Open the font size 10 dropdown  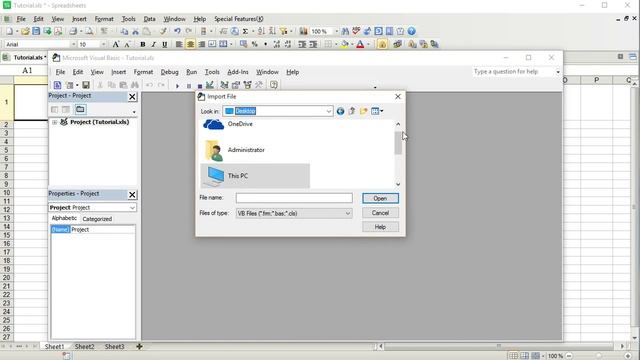(x=103, y=44)
